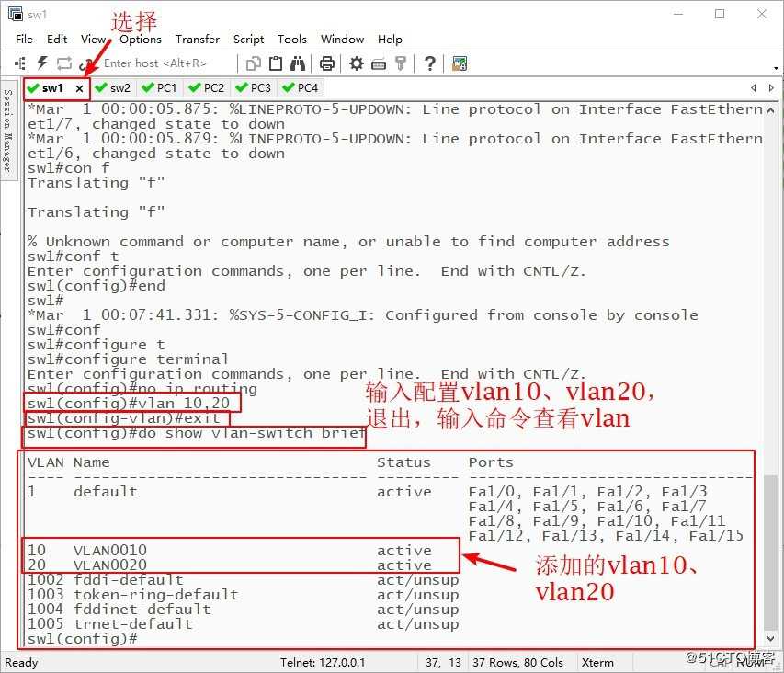Image resolution: width=784 pixels, height=673 pixels.
Task: Click the terminal scrollbar up arrow
Action: [770, 110]
